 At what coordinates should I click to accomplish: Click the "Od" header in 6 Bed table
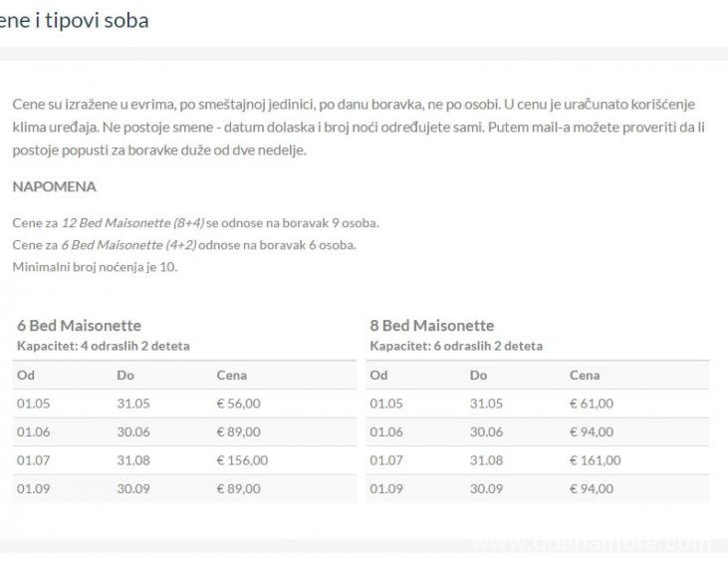(25, 376)
